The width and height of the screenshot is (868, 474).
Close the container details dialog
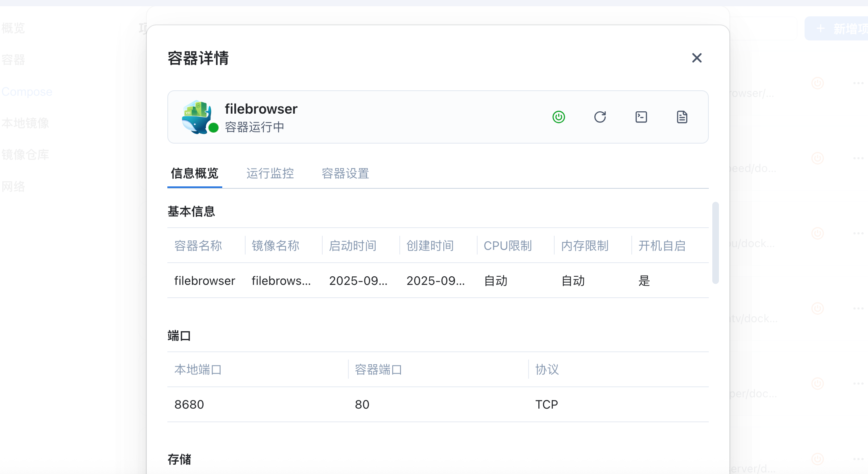(x=697, y=58)
